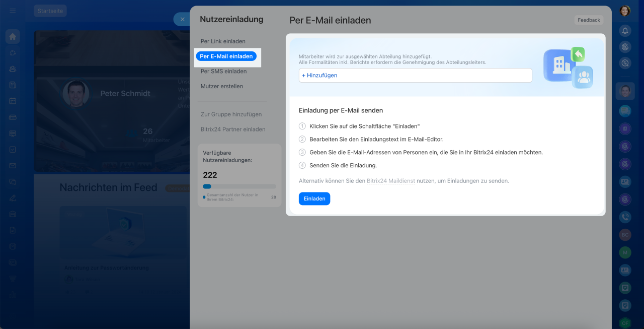Screen dimensions: 644x329
Task: Open the 'BC' contact chat on right panel
Action: click(625, 235)
